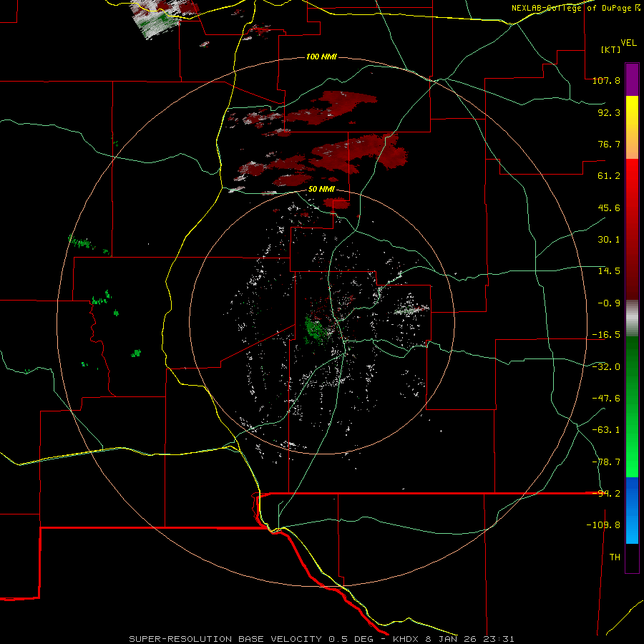Click the 92.3 velocity scale value

(609, 112)
